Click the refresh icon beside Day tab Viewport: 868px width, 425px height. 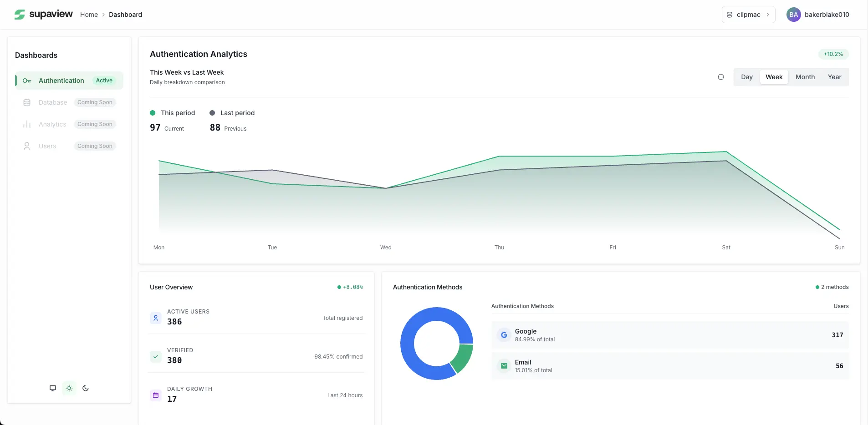click(720, 77)
